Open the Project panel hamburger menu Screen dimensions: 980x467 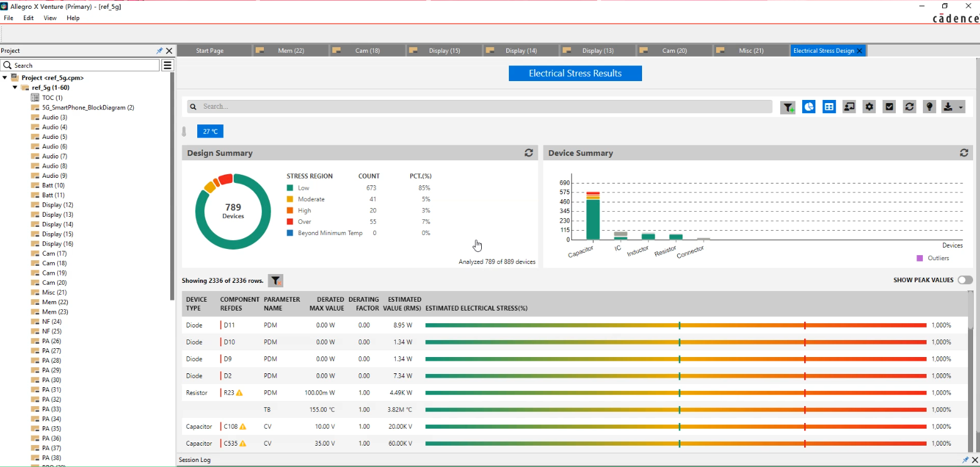coord(168,65)
